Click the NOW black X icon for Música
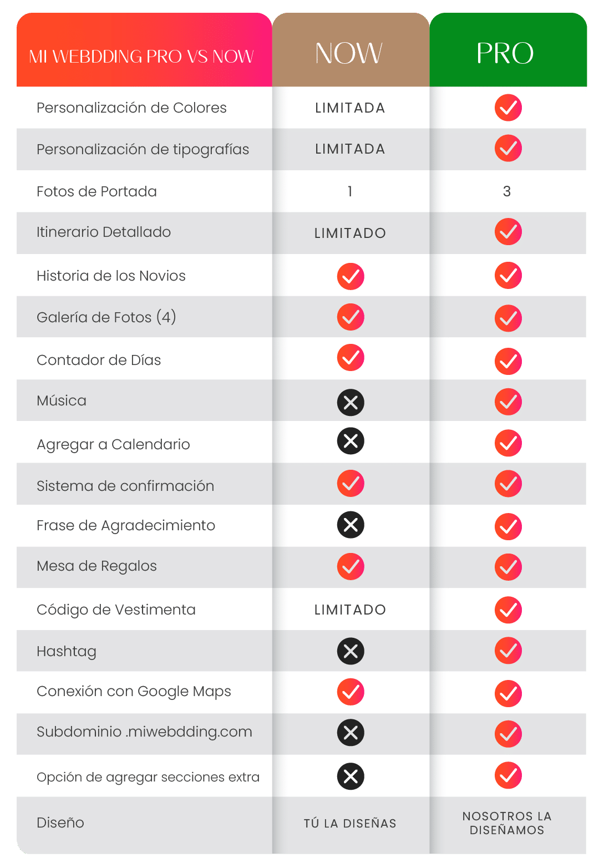 pos(351,402)
